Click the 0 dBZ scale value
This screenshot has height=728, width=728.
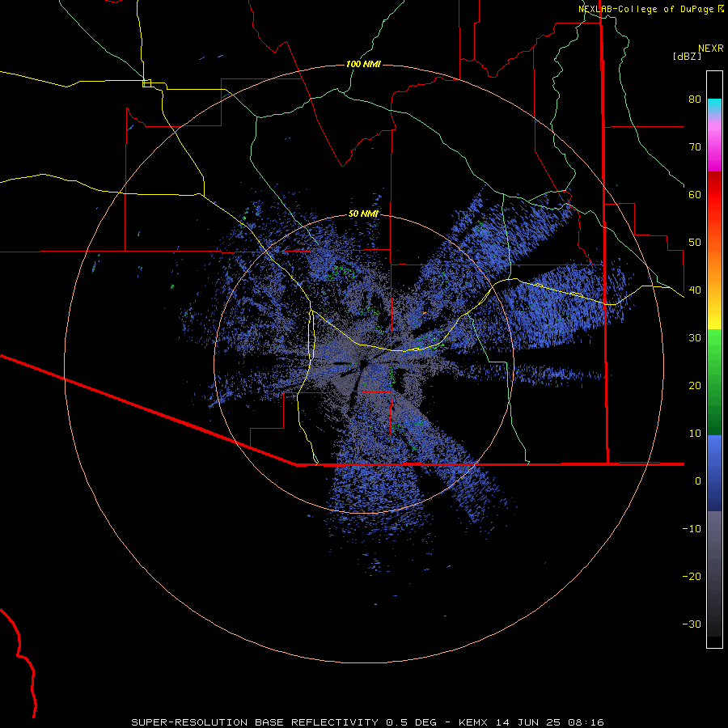click(x=698, y=481)
